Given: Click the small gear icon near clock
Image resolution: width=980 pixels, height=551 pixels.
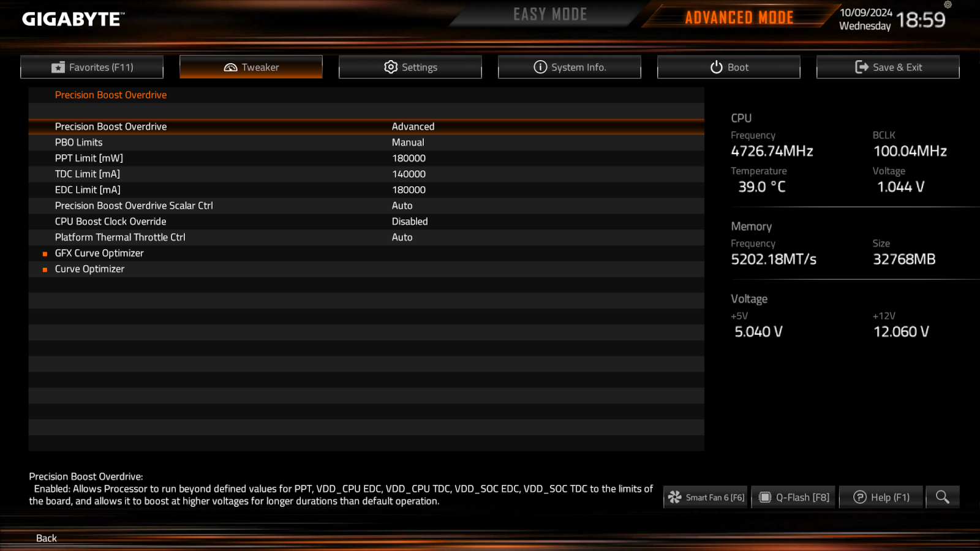Looking at the screenshot, I should (x=948, y=5).
